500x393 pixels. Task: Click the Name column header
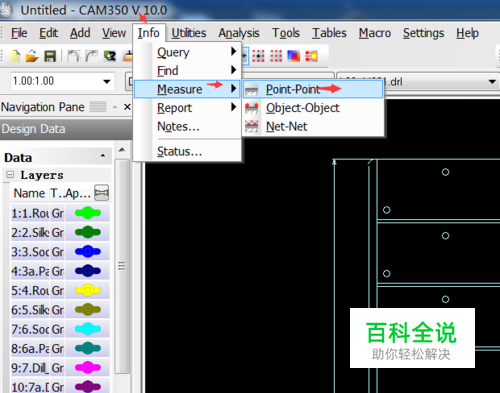pos(29,193)
